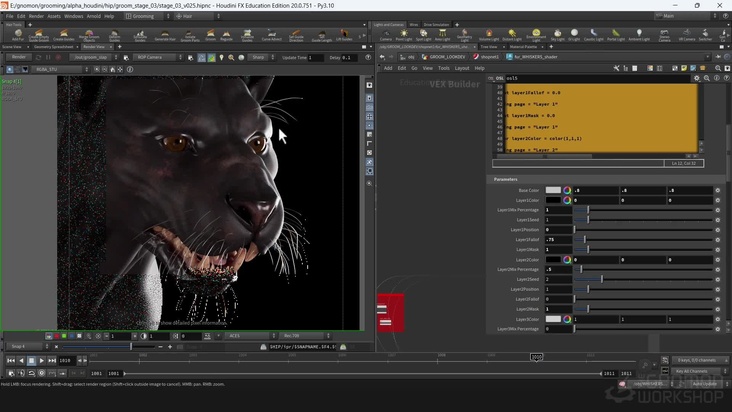The width and height of the screenshot is (732, 412).
Task: Open the Render menu
Action: pos(36,16)
